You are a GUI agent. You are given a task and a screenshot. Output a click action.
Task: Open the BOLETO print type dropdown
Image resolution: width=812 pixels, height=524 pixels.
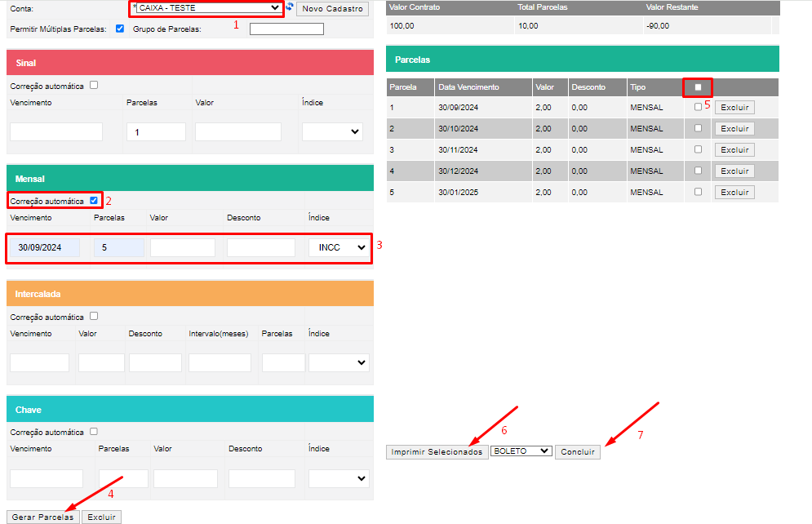(x=521, y=451)
